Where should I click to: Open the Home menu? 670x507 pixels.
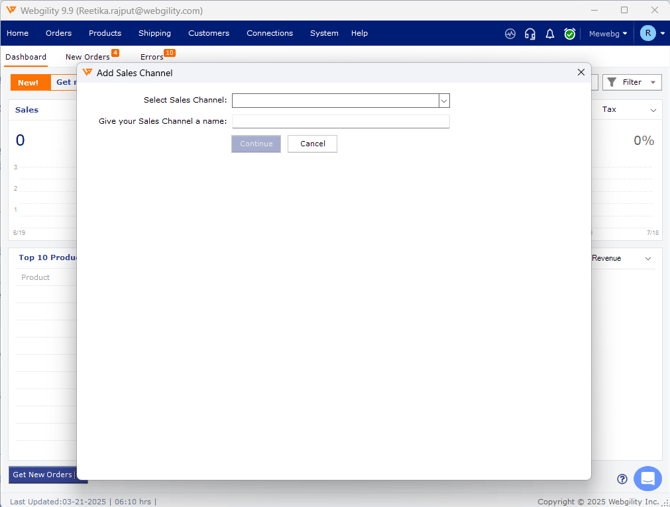(x=18, y=33)
